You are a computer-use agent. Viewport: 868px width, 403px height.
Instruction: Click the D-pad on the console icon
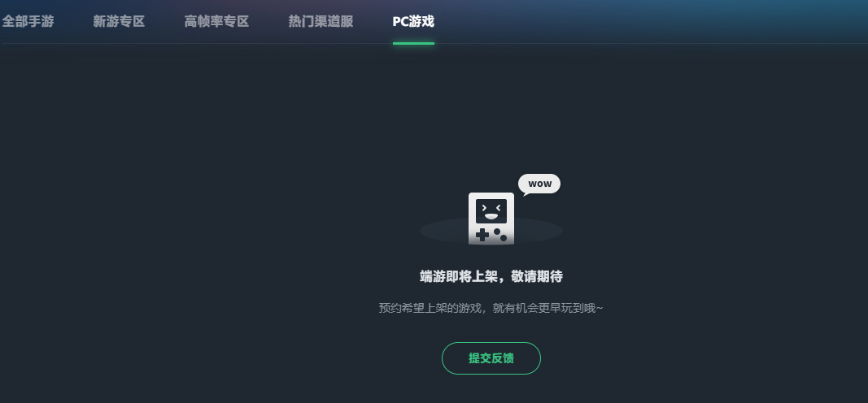[482, 235]
